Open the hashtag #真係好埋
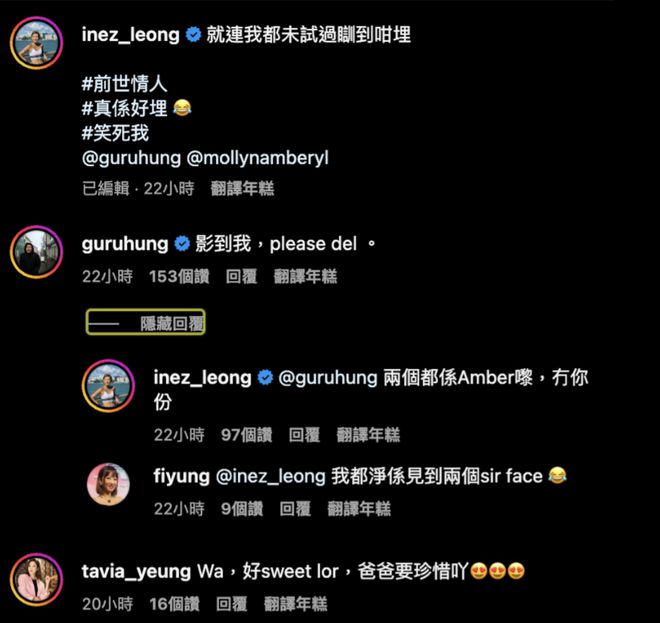Screen dimensions: 660x623 pos(125,108)
